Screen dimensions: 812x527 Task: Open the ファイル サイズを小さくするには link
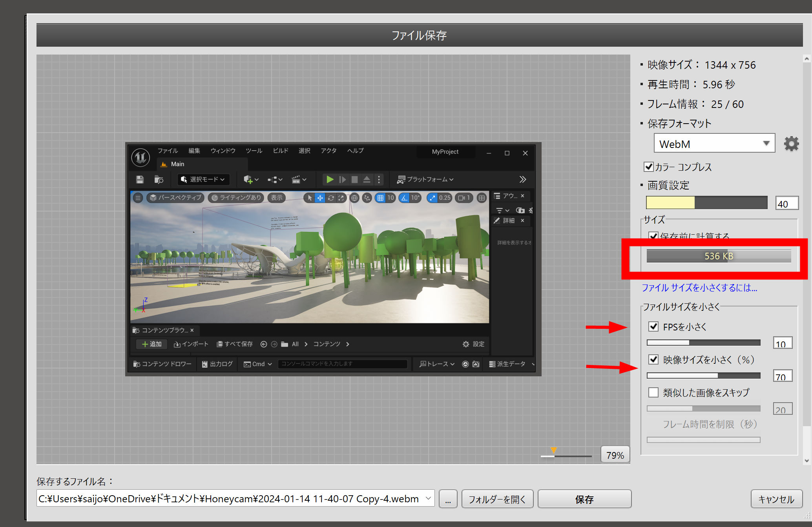(x=699, y=288)
